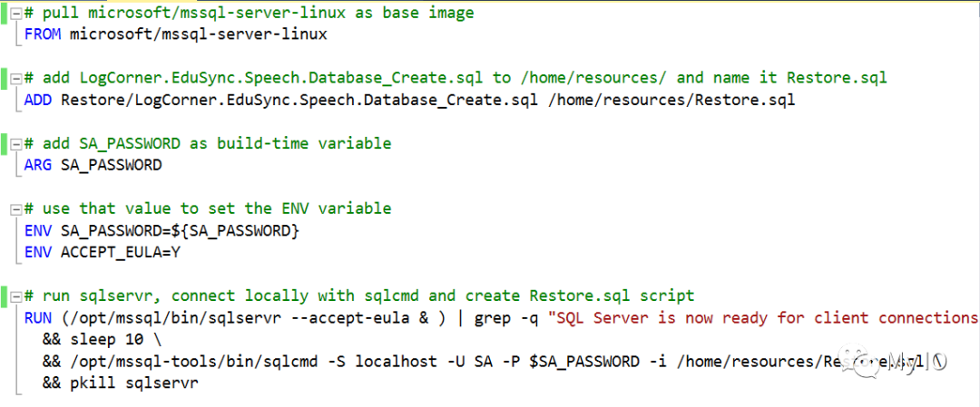This screenshot has height=407, width=980.
Task: Click 'sleep 10' in the script
Action: coord(106,340)
